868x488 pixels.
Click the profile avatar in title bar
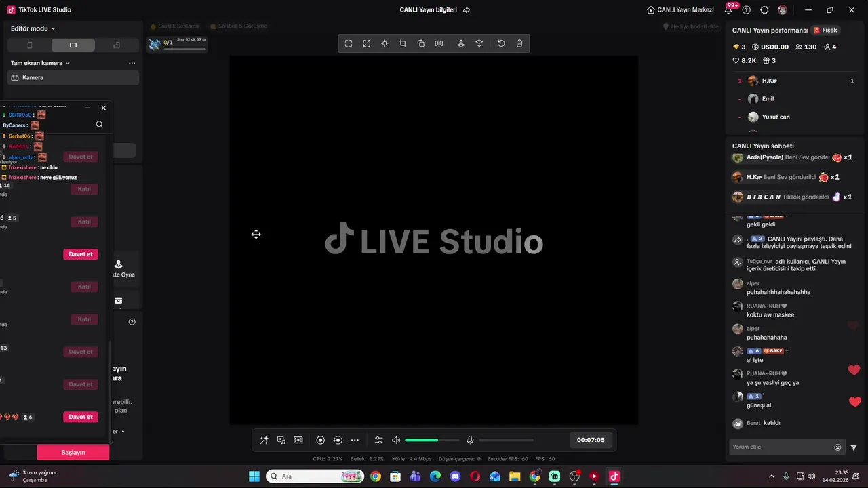[x=783, y=10]
